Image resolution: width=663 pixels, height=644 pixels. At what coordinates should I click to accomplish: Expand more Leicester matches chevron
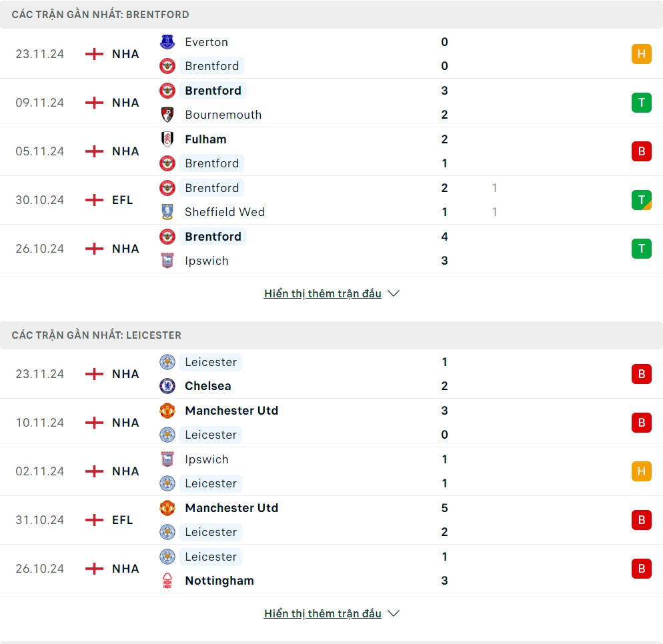tap(394, 613)
